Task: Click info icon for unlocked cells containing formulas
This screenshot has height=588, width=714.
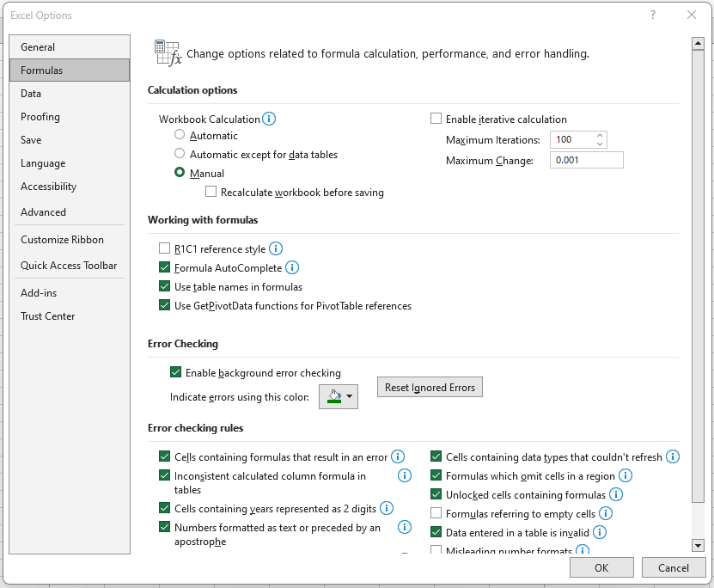Action: [615, 494]
